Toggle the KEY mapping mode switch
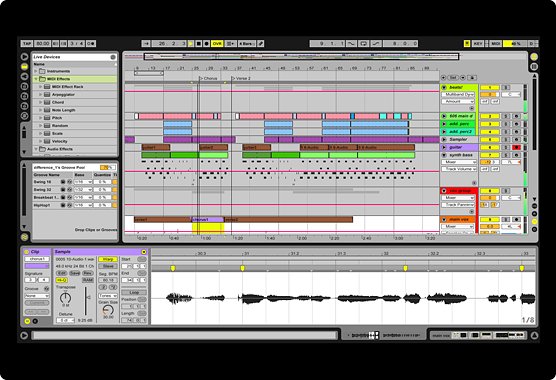Viewport: 556px width, 380px height. (x=478, y=44)
